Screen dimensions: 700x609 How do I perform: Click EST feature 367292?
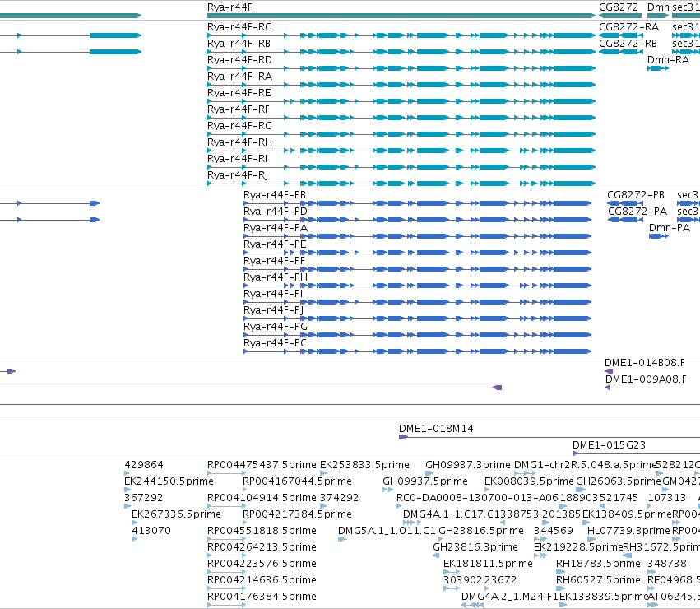pos(143,499)
